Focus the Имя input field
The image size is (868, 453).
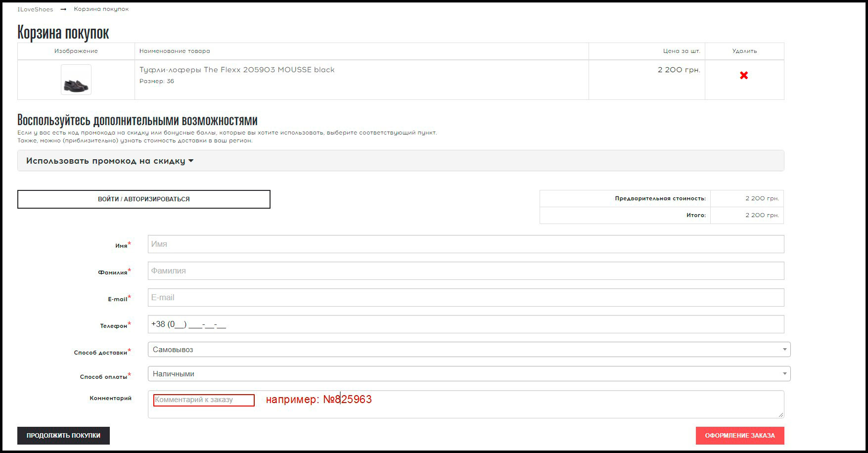coord(466,244)
